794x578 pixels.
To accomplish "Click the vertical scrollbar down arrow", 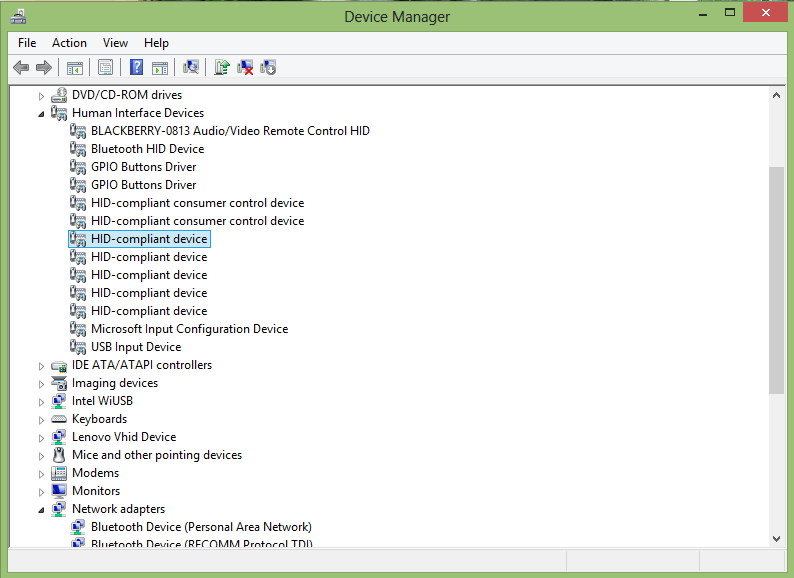I will [x=776, y=538].
